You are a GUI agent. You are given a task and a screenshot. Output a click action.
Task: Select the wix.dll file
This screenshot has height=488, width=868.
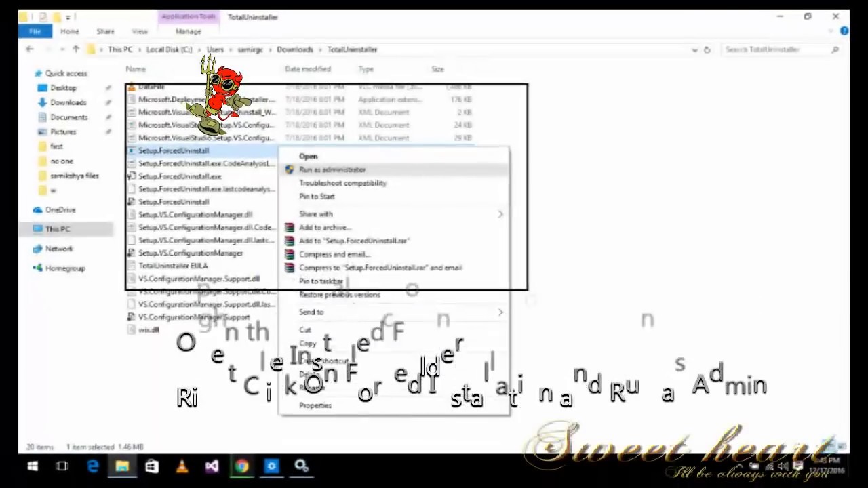(149, 330)
